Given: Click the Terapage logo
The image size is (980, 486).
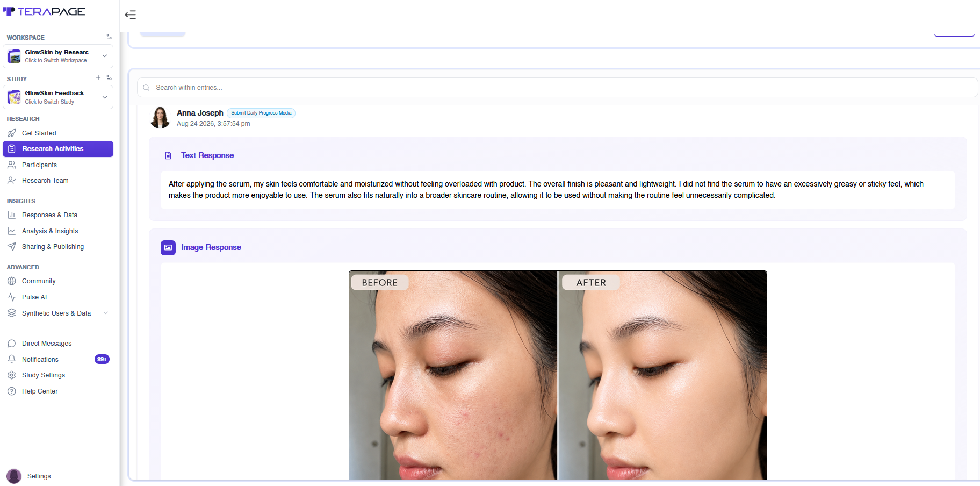Looking at the screenshot, I should point(44,11).
